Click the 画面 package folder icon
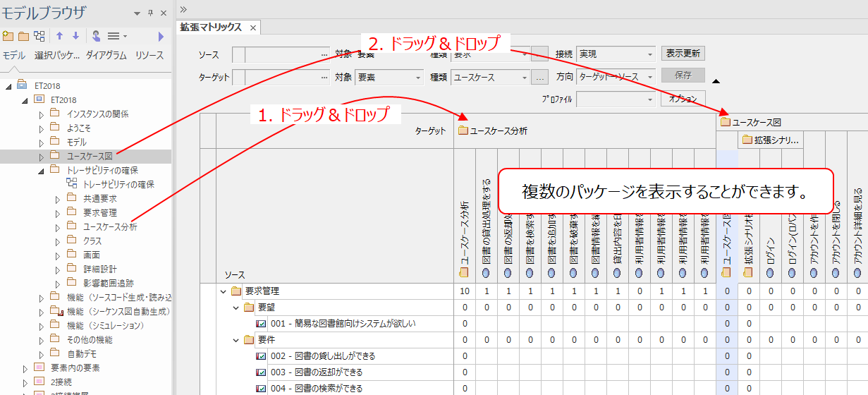This screenshot has width=868, height=395. (71, 254)
